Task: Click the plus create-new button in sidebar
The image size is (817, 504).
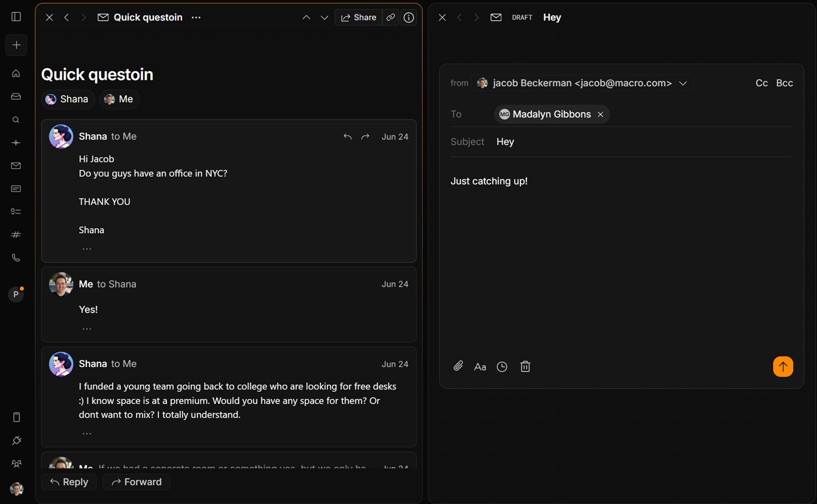Action: click(x=16, y=45)
